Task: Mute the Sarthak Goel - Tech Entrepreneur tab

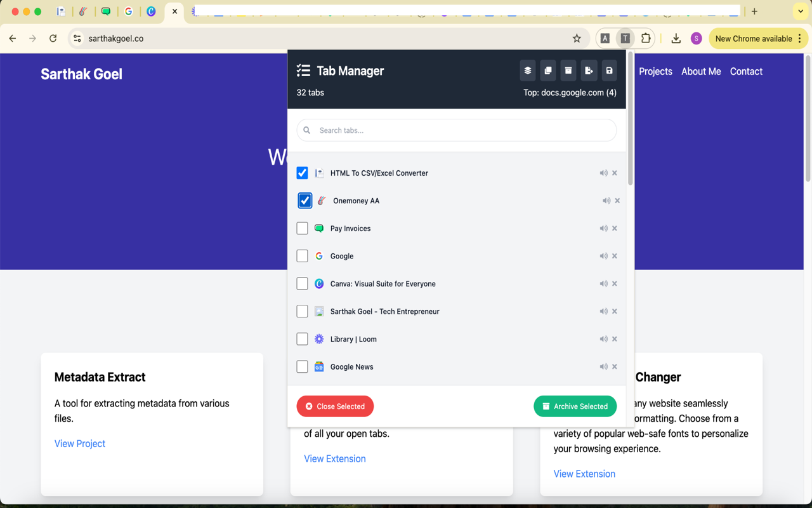Action: [603, 311]
